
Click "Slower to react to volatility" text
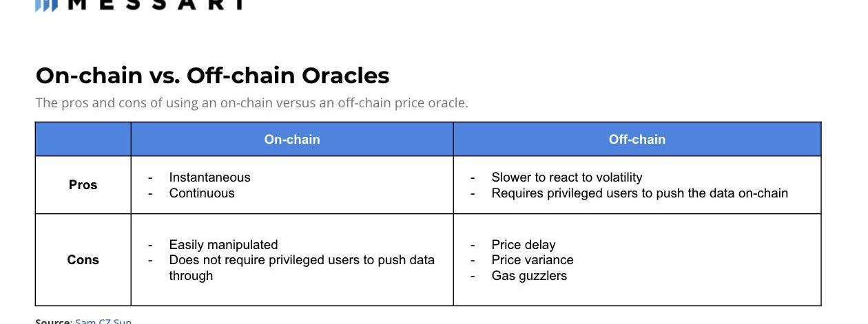(566, 177)
